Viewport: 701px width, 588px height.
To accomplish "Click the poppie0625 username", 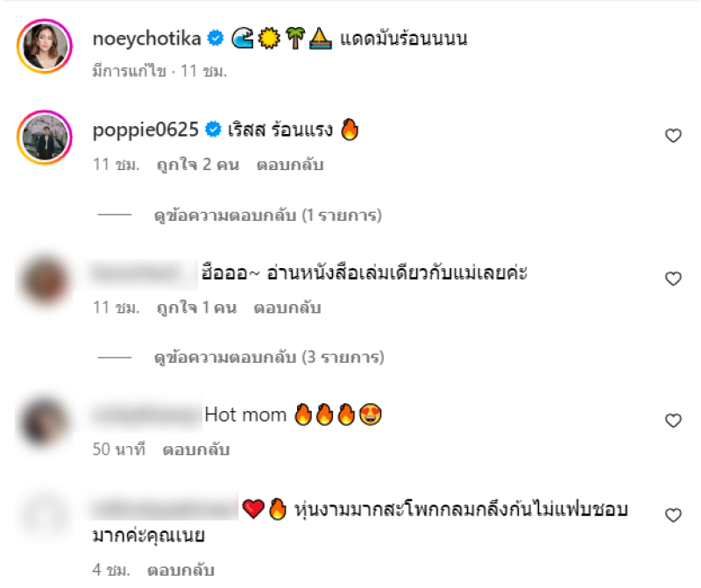I will coord(145,130).
